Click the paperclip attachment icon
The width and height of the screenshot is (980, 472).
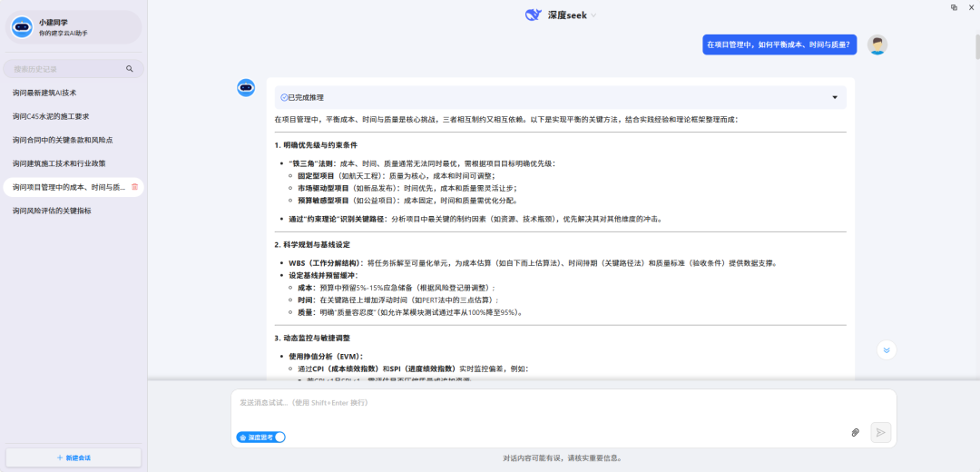[855, 433]
